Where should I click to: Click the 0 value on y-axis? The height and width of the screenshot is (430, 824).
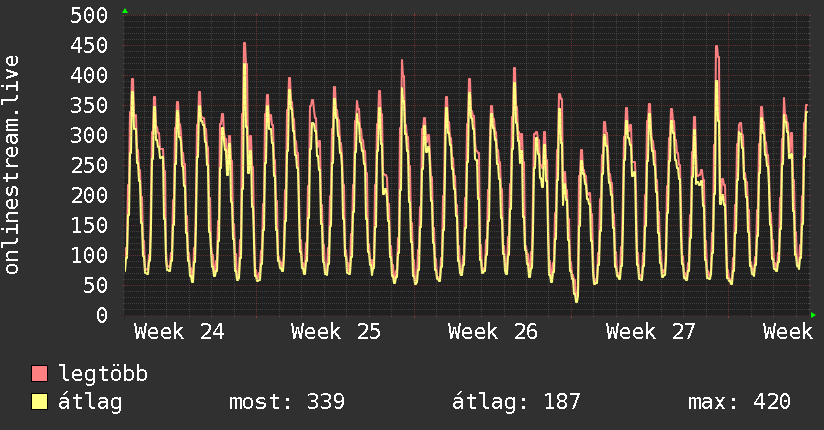pos(102,315)
